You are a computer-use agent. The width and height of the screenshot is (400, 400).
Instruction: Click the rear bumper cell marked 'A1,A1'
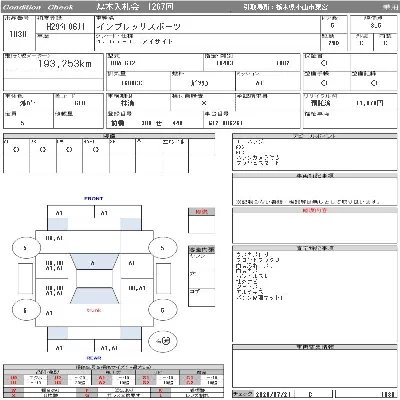[x=118, y=346]
